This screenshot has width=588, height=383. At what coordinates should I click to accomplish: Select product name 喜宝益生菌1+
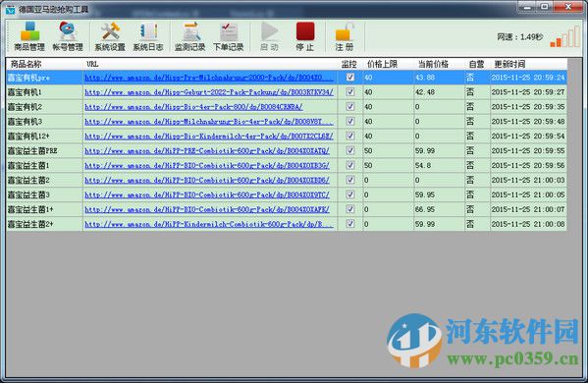[x=30, y=209]
